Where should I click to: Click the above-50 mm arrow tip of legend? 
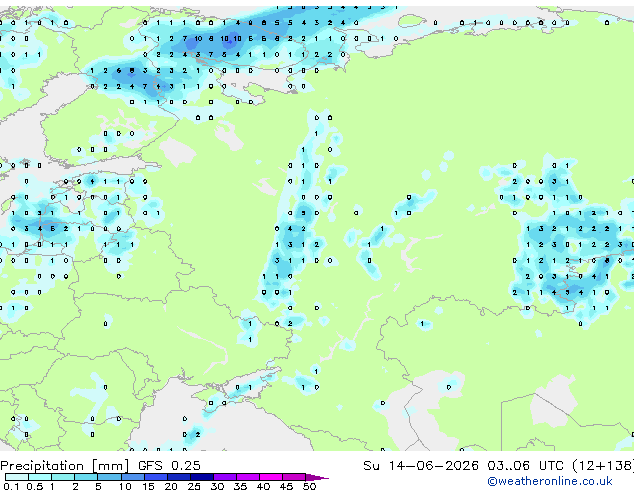point(317,478)
